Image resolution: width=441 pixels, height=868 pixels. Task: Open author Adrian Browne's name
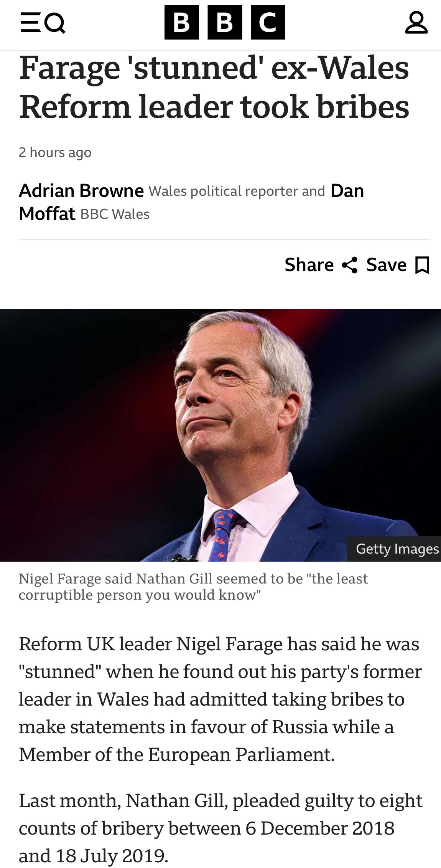click(81, 191)
